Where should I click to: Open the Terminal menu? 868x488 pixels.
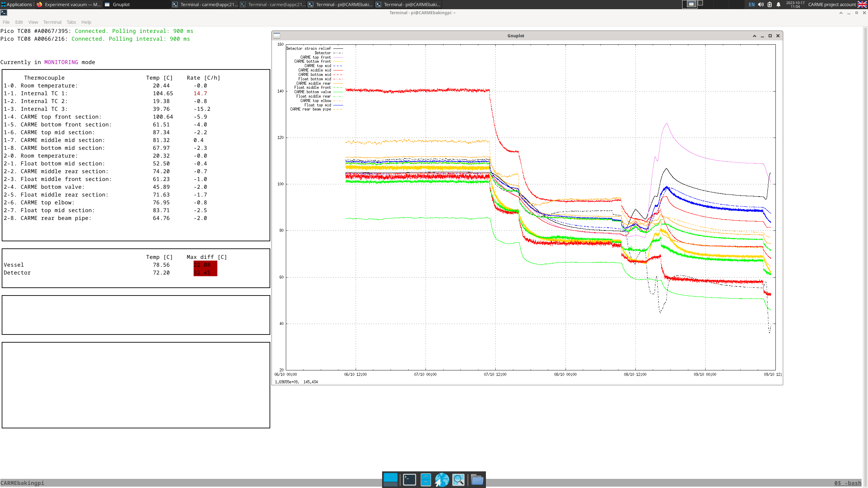click(x=52, y=22)
